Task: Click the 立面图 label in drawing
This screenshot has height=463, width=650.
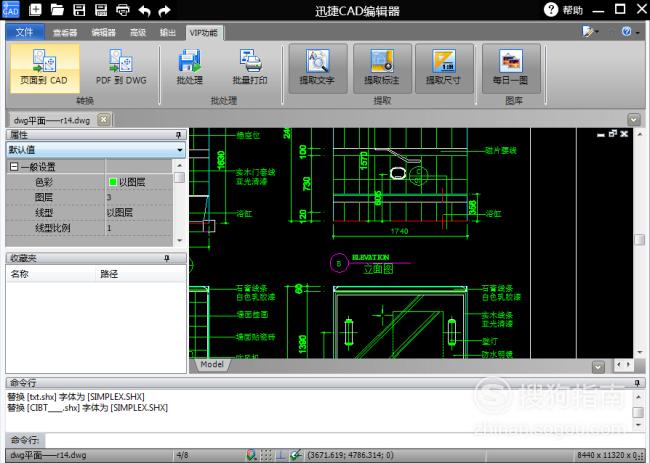Action: click(x=378, y=269)
